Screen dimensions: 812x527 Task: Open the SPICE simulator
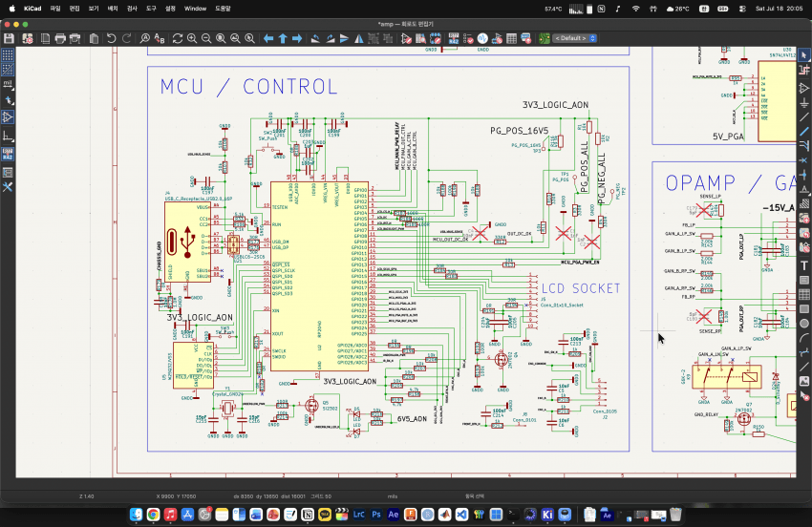[482, 38]
